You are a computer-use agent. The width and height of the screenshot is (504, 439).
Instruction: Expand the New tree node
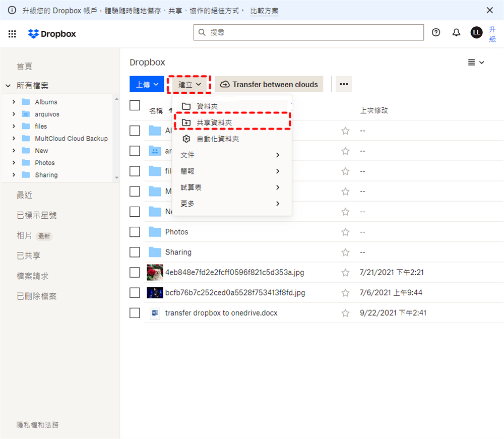click(x=14, y=150)
